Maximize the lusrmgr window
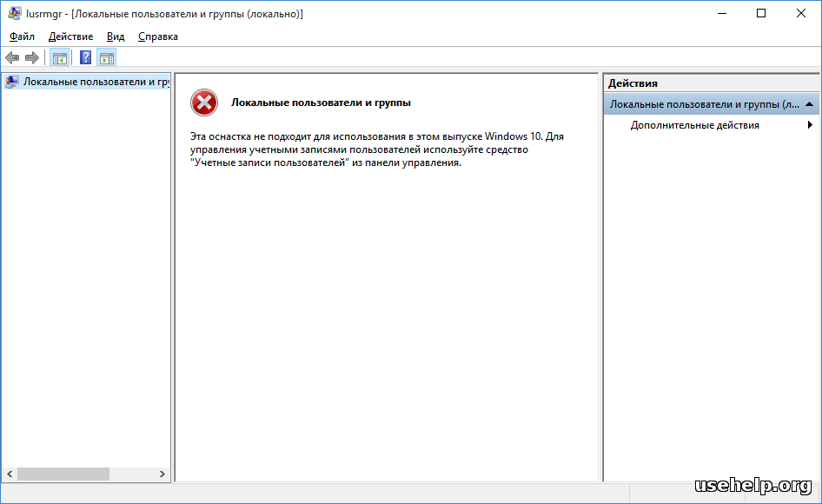This screenshot has width=822, height=504. tap(761, 14)
